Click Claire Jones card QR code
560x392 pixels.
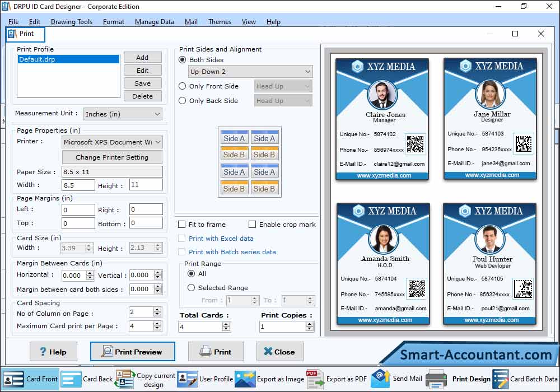[416, 144]
